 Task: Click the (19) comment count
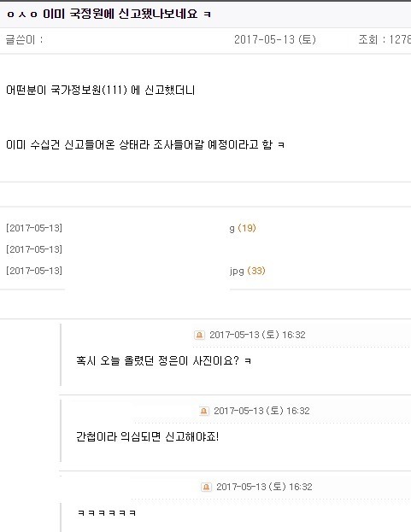[247, 228]
